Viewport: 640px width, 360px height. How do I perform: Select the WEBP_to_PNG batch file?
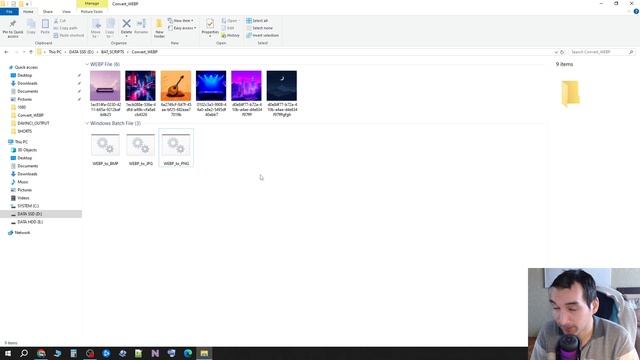point(176,149)
